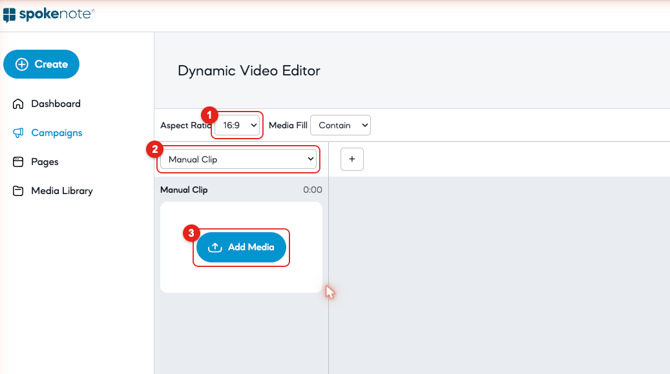Open the Manual Clip type dropdown
Screen dimensions: 670x374
pos(238,159)
